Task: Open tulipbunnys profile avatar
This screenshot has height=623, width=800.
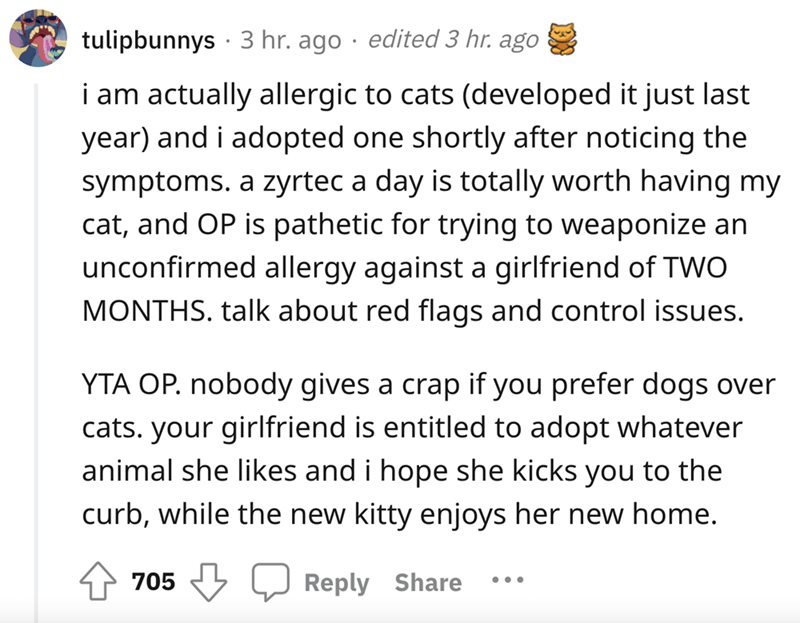Action: [38, 42]
